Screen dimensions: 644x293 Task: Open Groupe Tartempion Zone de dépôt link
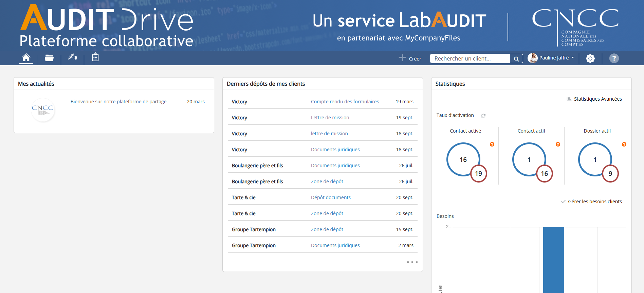coord(327,229)
